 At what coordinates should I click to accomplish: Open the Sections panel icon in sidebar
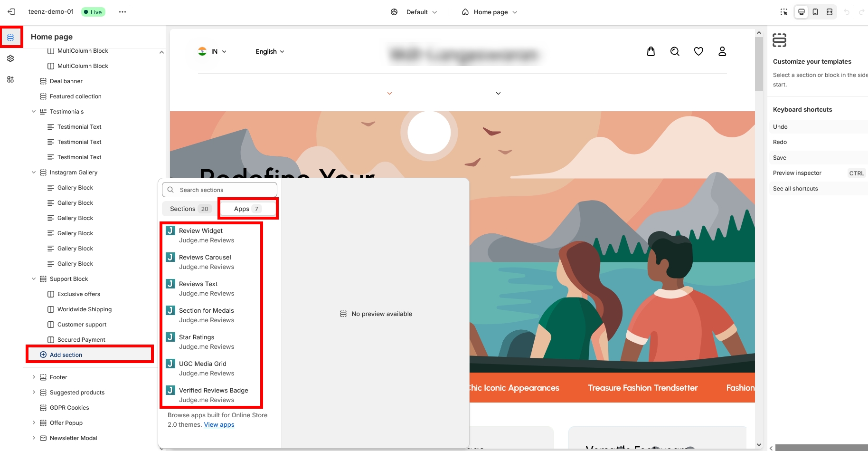pos(10,38)
